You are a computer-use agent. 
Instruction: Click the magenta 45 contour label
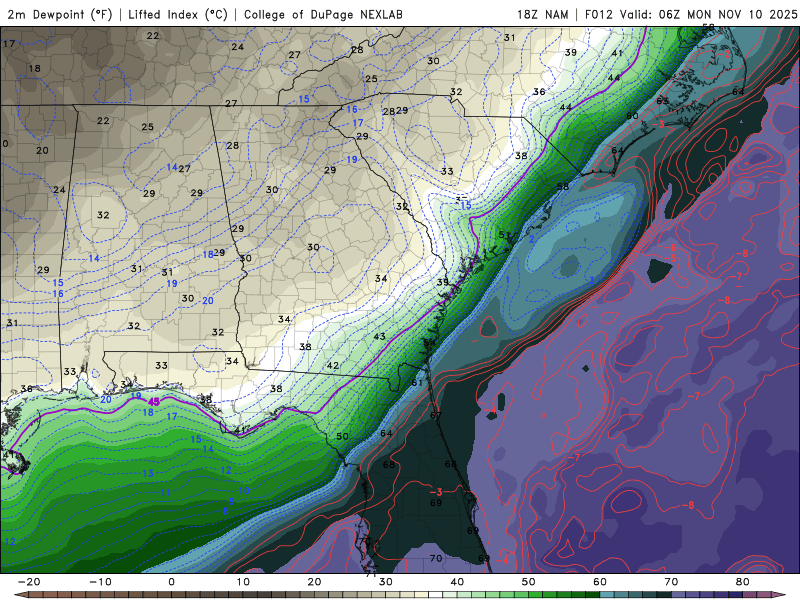click(x=154, y=402)
